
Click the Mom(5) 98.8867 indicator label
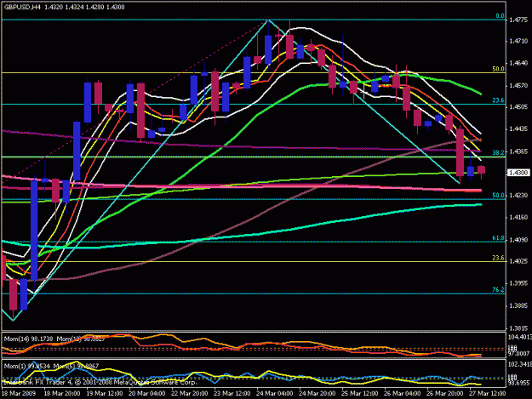point(77,366)
